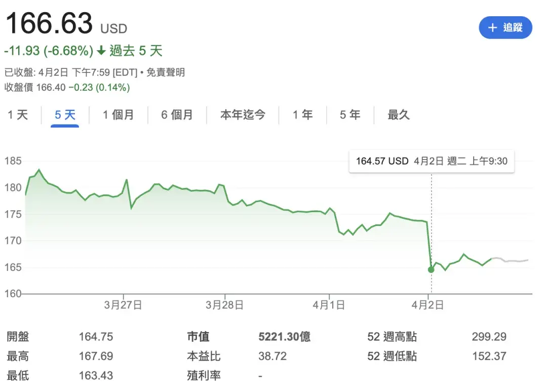Switch to the 1 個月 tab
This screenshot has width=547, height=392.
118,115
